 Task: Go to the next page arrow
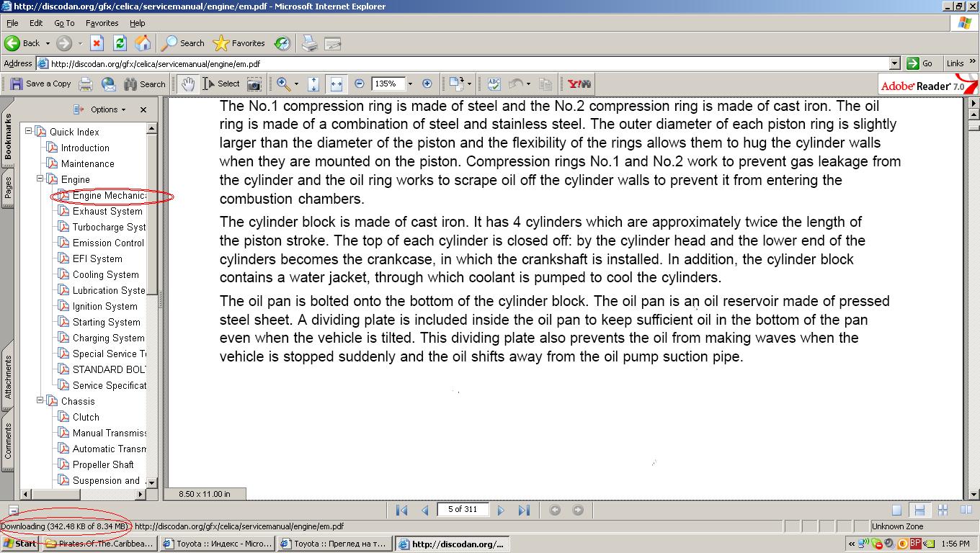(x=502, y=510)
